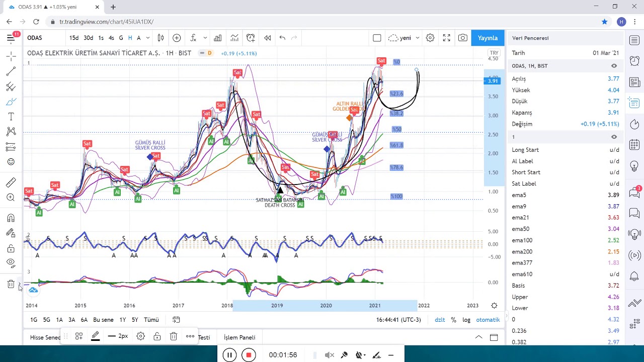The image size is (644, 362).
Task: Open more options on drawing toolbar
Action: [x=190, y=336]
